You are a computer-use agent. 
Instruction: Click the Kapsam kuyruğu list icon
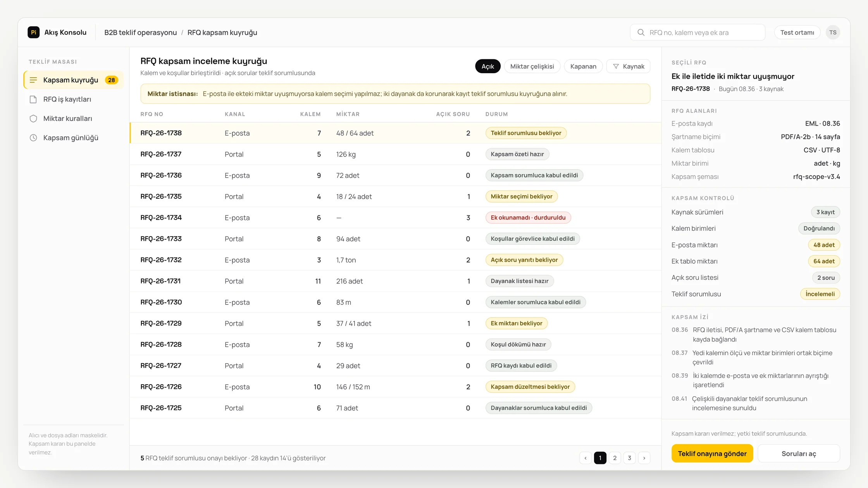(x=33, y=80)
